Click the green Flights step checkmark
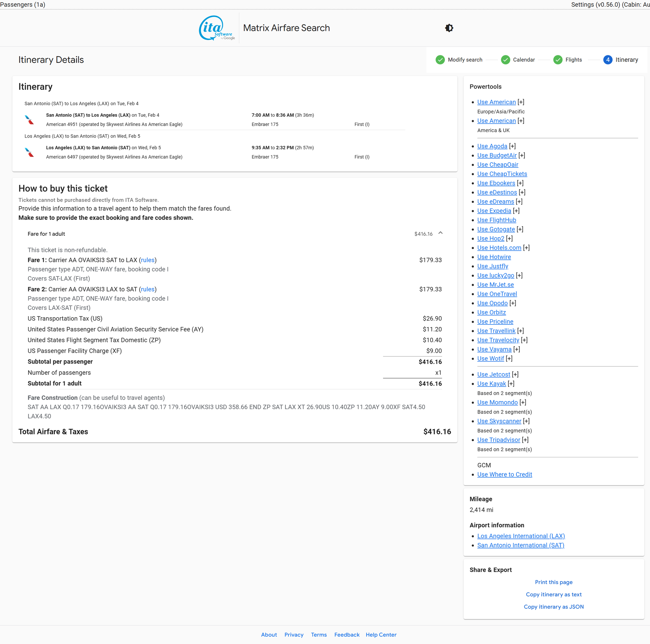Screen dimensions: 650x644 pyautogui.click(x=557, y=59)
